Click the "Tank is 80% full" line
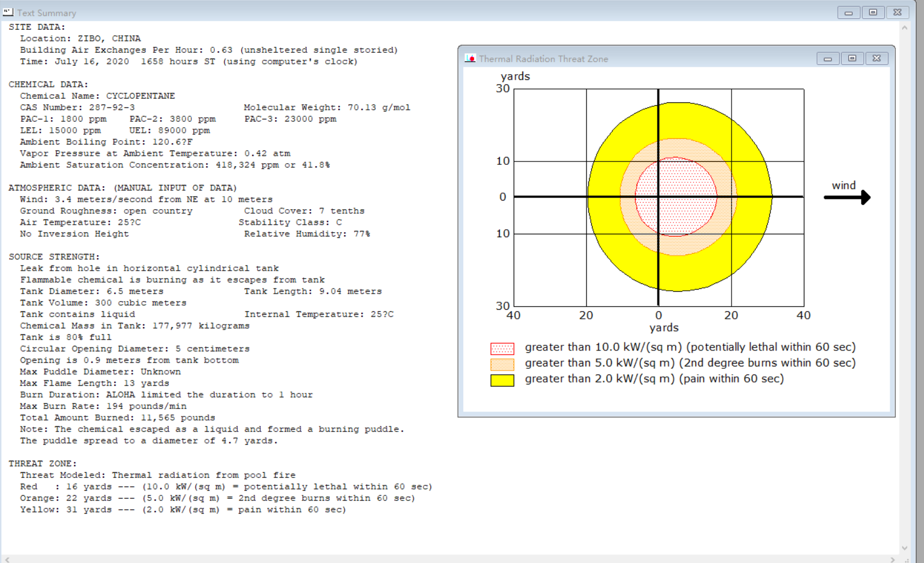The width and height of the screenshot is (924, 563). point(66,337)
